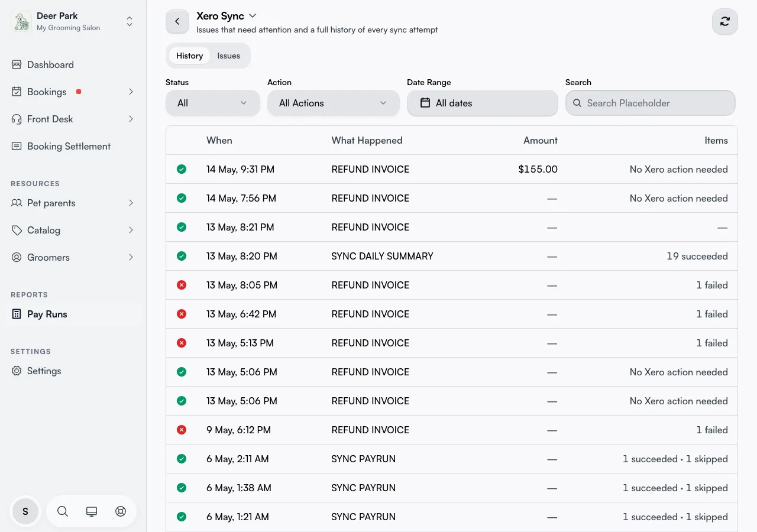Click the lifebuoy help icon
Image resolution: width=757 pixels, height=532 pixels.
121,511
